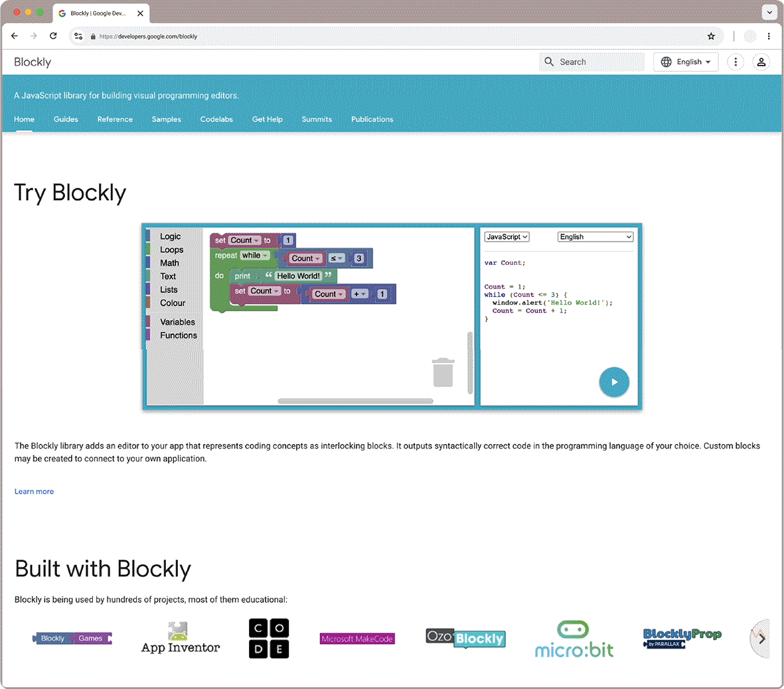Viewport: 784px width, 689px height.
Task: Open the Guides tab
Action: pos(66,119)
